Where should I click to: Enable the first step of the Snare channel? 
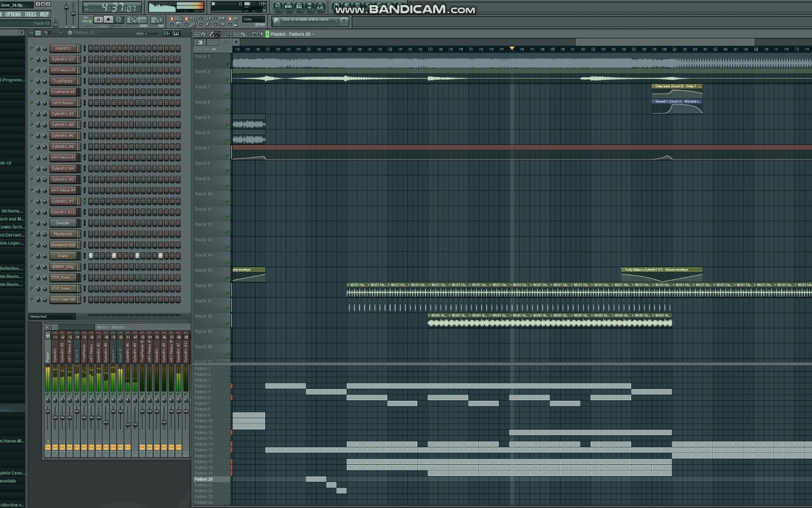(91, 256)
